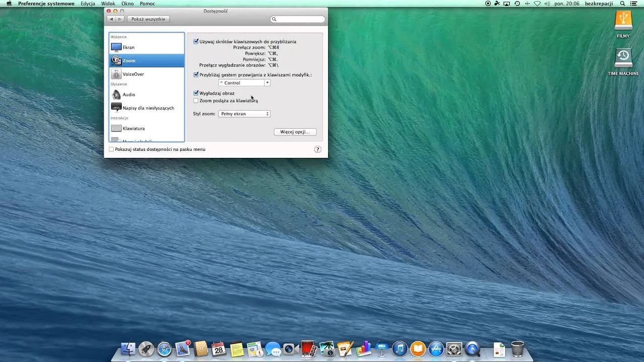Check Pokazuj status dostępności na pasku menu
Image resolution: width=644 pixels, height=362 pixels.
(x=112, y=149)
